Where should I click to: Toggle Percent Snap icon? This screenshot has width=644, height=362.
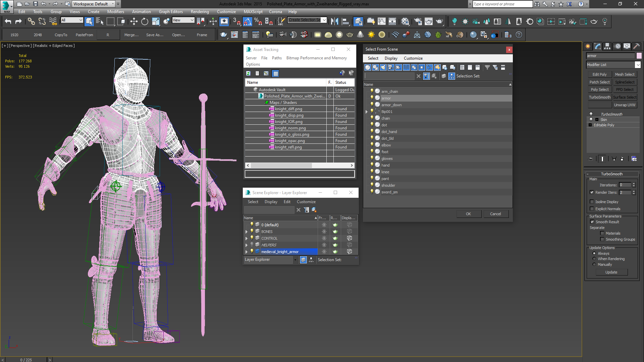pyautogui.click(x=258, y=21)
